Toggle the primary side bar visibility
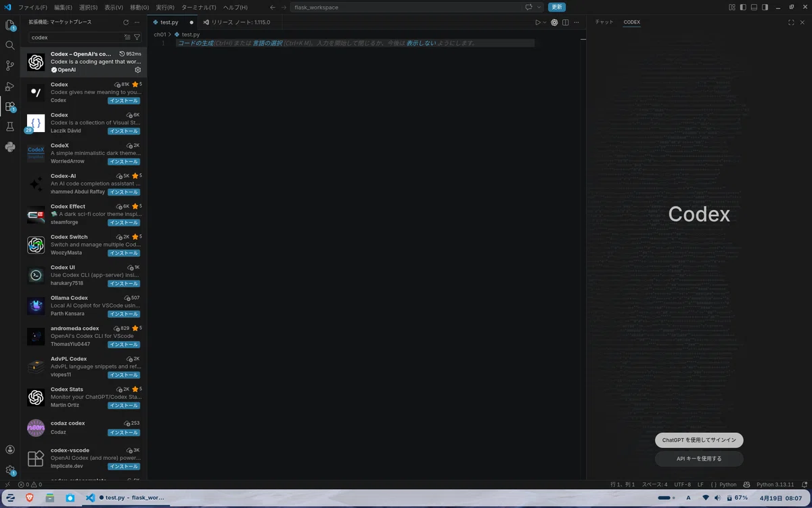 [x=744, y=7]
